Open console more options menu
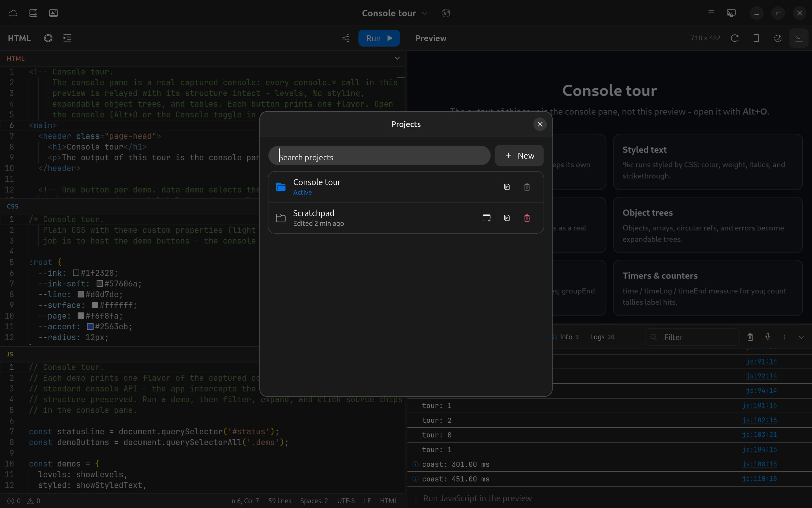This screenshot has width=812, height=508. (784, 337)
